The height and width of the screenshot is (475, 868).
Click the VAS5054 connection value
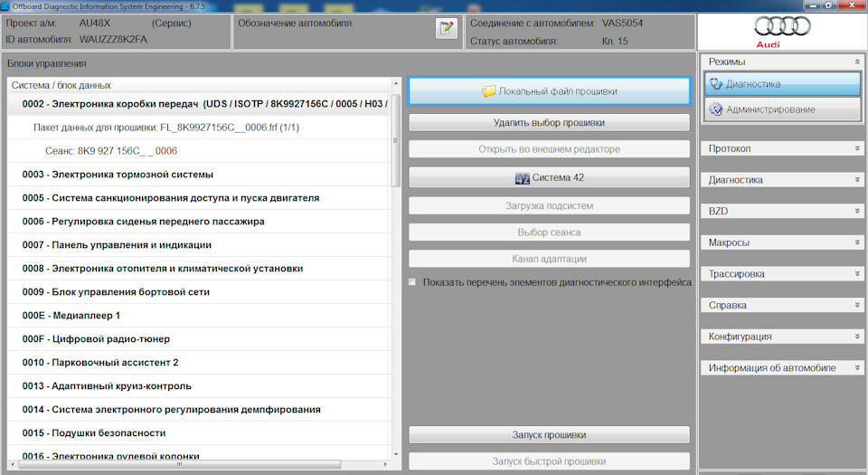[622, 24]
